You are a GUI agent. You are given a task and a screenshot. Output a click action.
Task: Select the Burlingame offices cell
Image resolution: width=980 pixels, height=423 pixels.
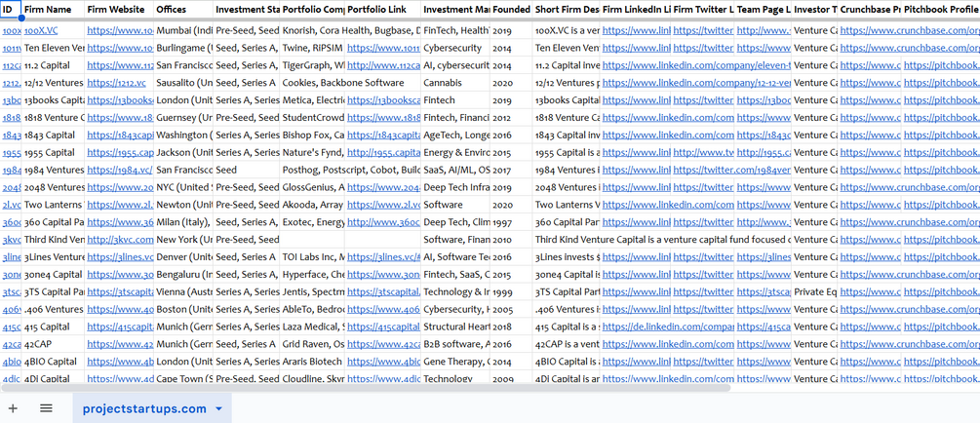[183, 48]
